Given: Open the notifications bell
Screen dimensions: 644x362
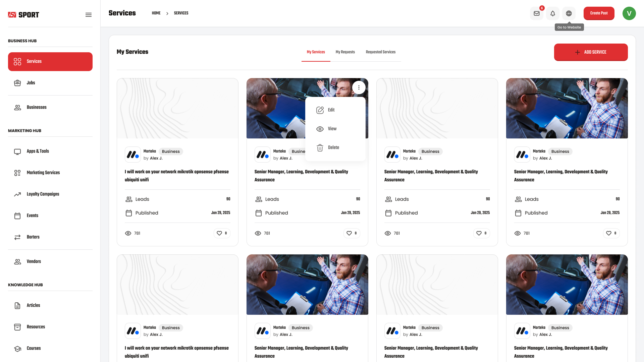Looking at the screenshot, I should click(553, 13).
